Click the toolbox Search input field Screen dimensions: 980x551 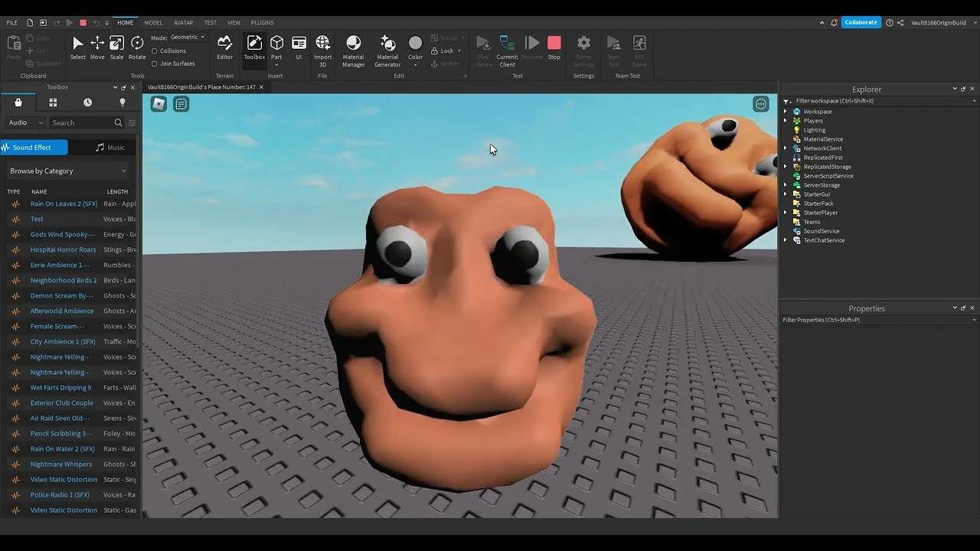[x=80, y=122]
